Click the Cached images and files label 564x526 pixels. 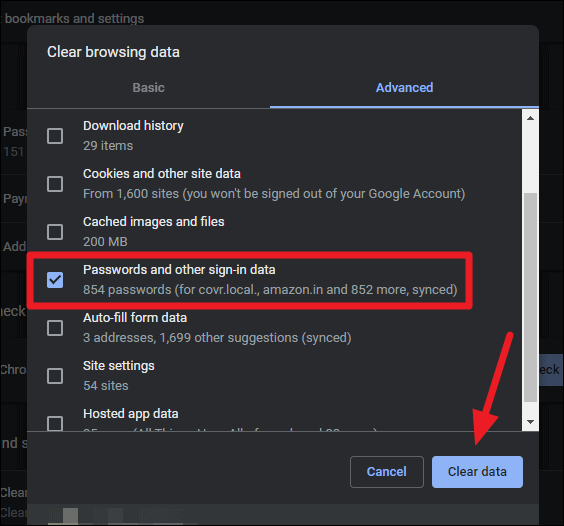point(154,222)
